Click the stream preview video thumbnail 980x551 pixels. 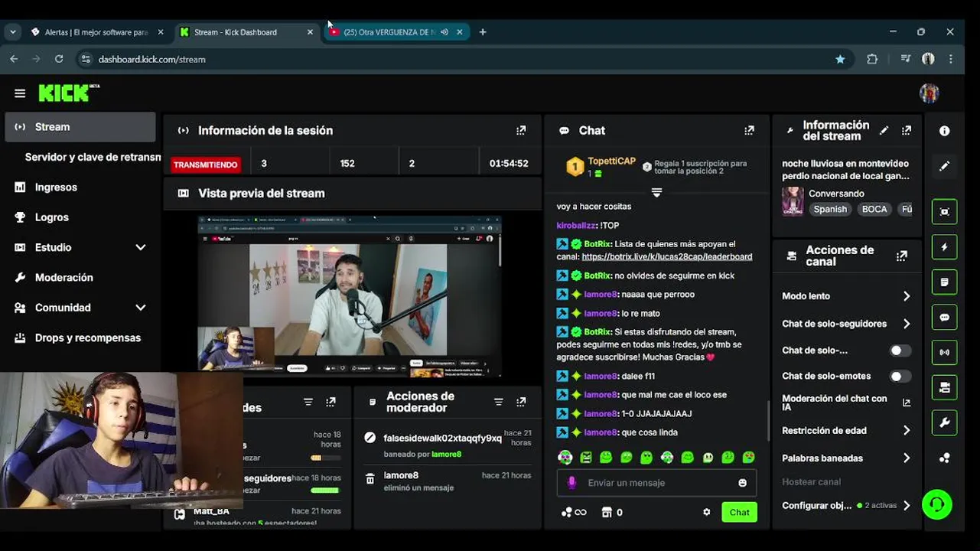point(350,297)
